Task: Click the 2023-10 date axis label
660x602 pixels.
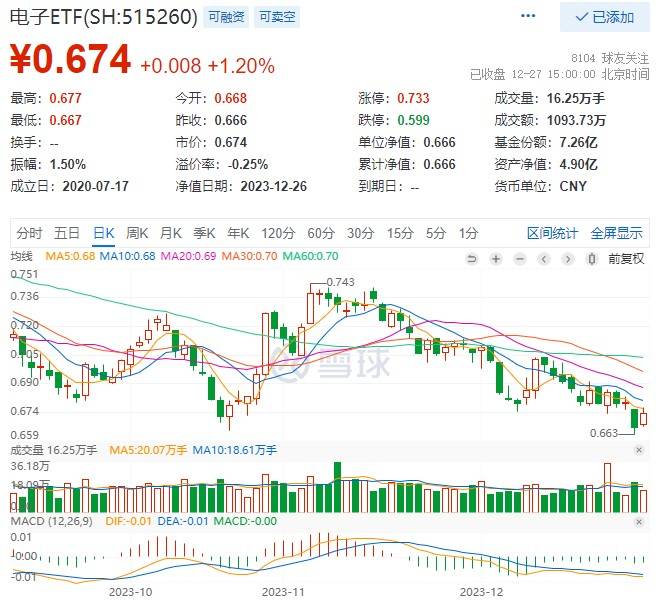Action: point(130,592)
